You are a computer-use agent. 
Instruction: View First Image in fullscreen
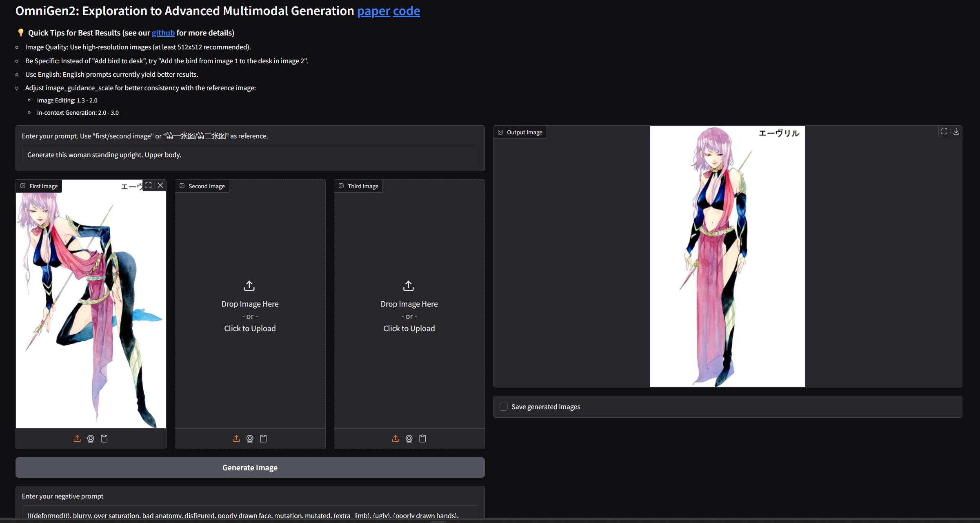click(x=149, y=185)
